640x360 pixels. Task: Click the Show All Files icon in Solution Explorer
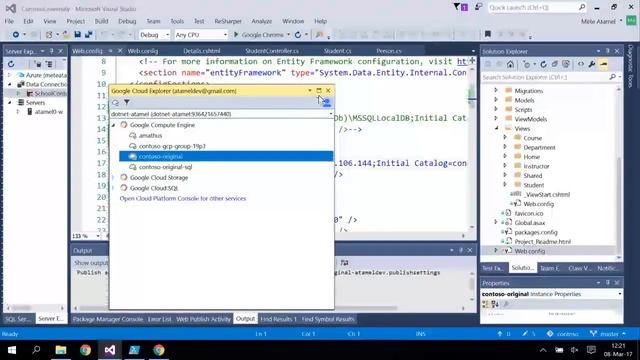(x=566, y=64)
